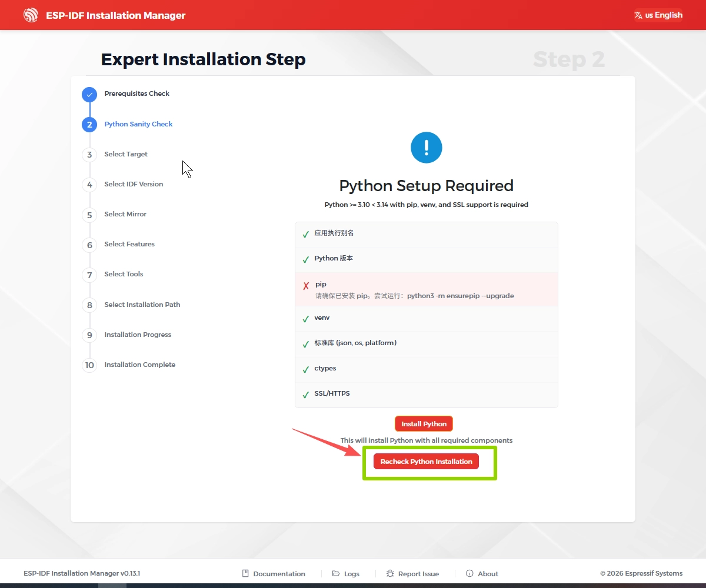
Task: Jump to Select Installation Path step label
Action: 142,305
